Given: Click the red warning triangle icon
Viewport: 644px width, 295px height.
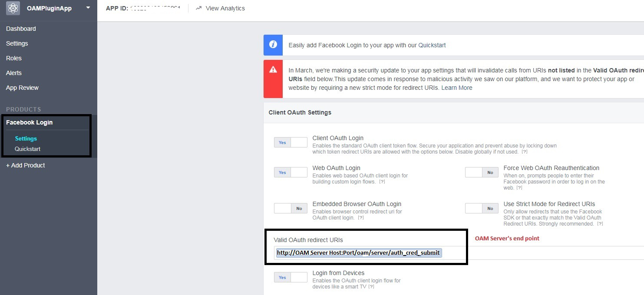Looking at the screenshot, I should click(273, 69).
